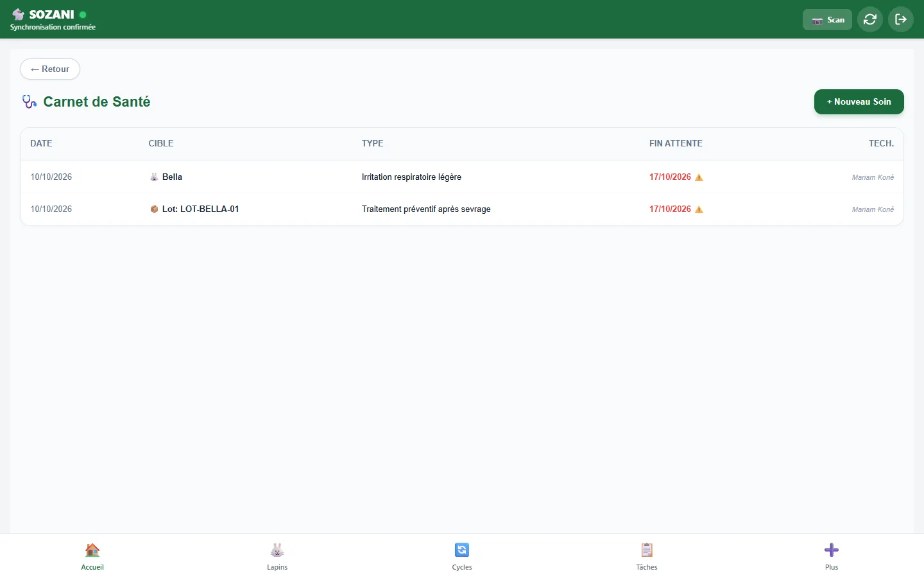Click the TECH. column header
This screenshot has height=578, width=924.
[x=881, y=143]
